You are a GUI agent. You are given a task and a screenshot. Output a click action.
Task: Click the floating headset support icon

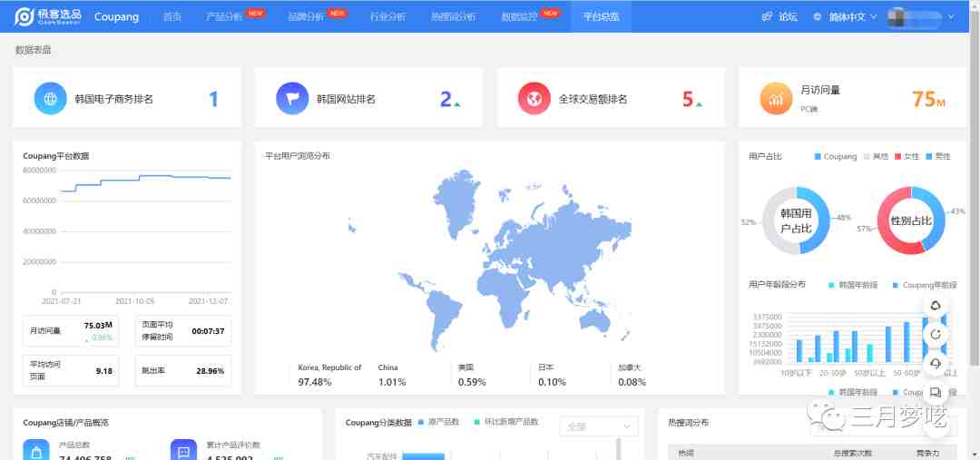(x=936, y=363)
